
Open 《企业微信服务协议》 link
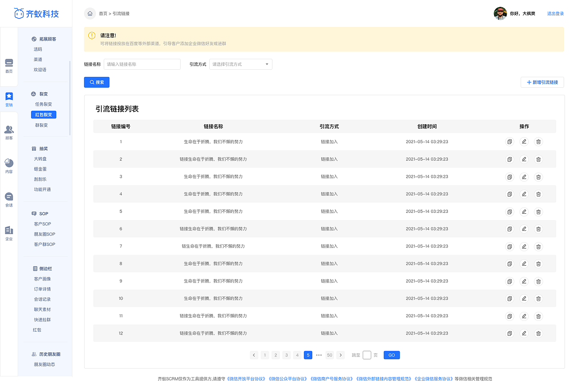point(434,379)
